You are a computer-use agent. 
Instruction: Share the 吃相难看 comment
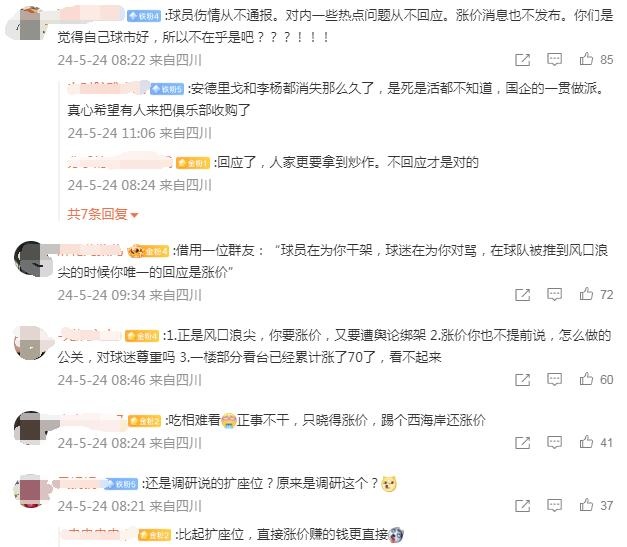(523, 443)
